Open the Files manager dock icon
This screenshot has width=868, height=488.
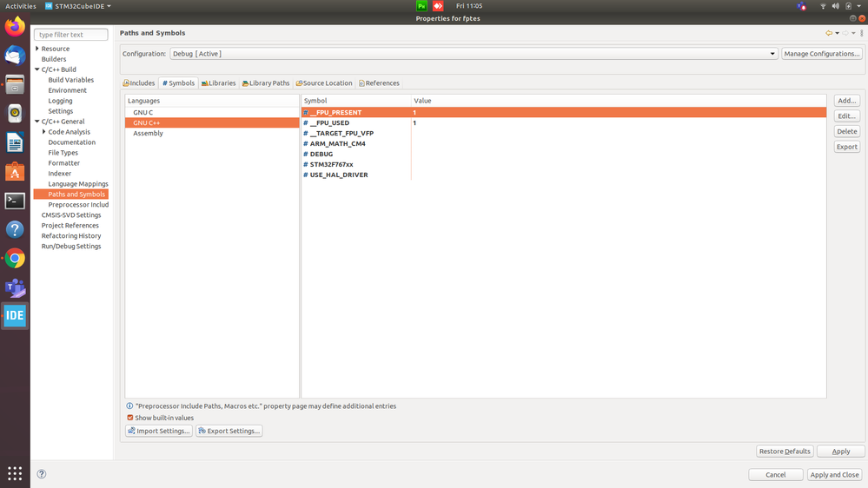tap(15, 84)
